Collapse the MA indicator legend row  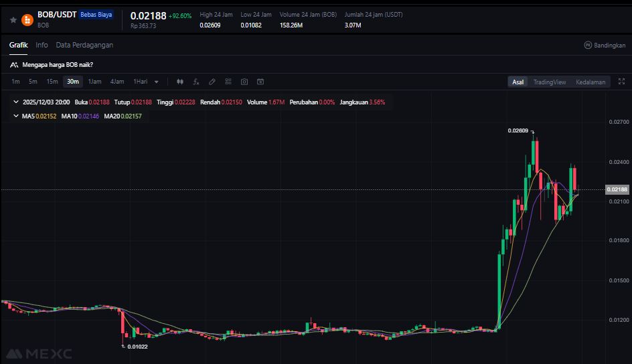[x=16, y=116]
